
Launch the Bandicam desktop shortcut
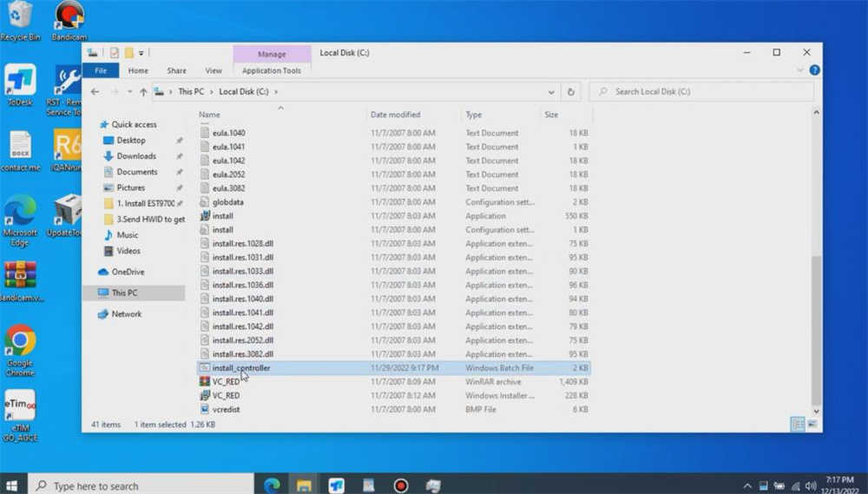69,21
